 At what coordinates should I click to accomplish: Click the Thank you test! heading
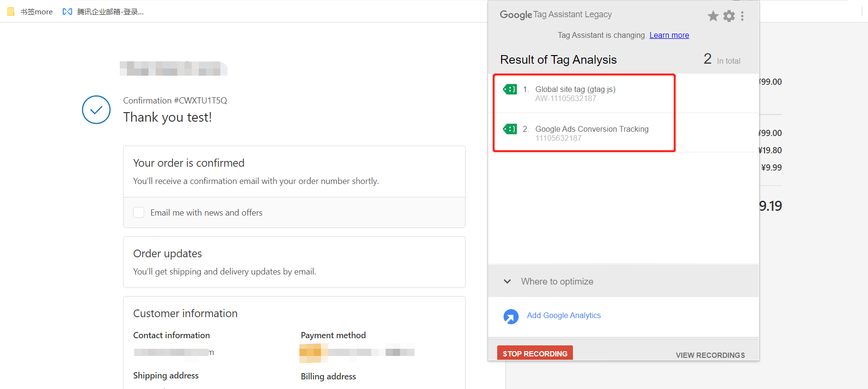point(167,117)
